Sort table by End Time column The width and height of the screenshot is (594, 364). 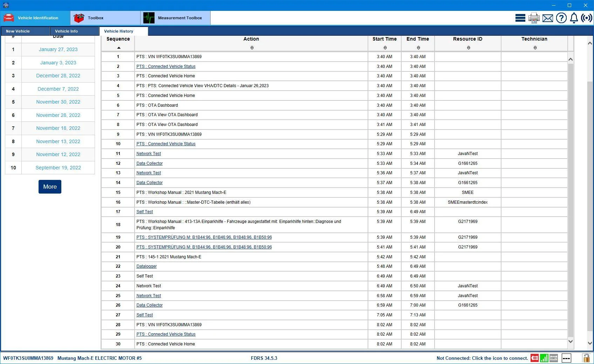coord(418,48)
